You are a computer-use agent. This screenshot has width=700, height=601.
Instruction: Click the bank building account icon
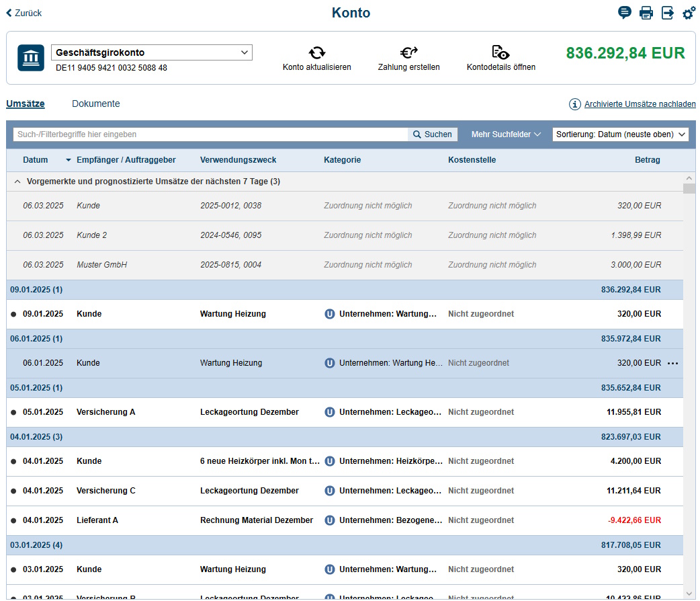[x=31, y=58]
